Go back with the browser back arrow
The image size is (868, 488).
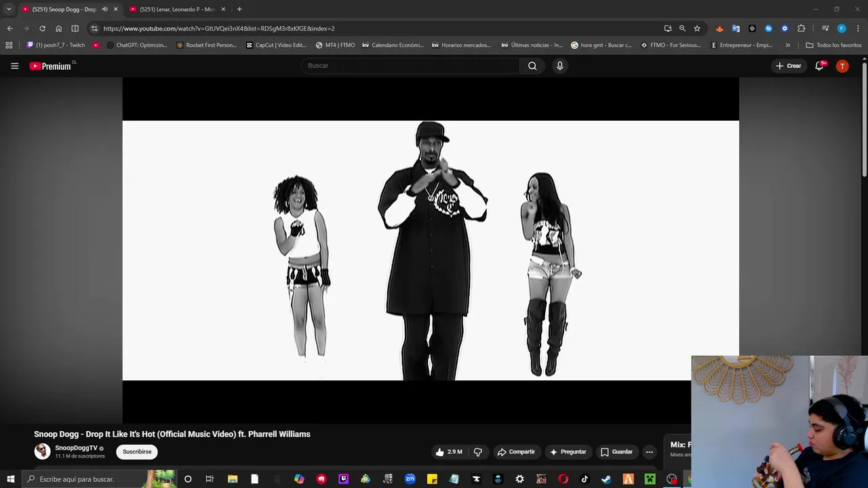(x=9, y=28)
